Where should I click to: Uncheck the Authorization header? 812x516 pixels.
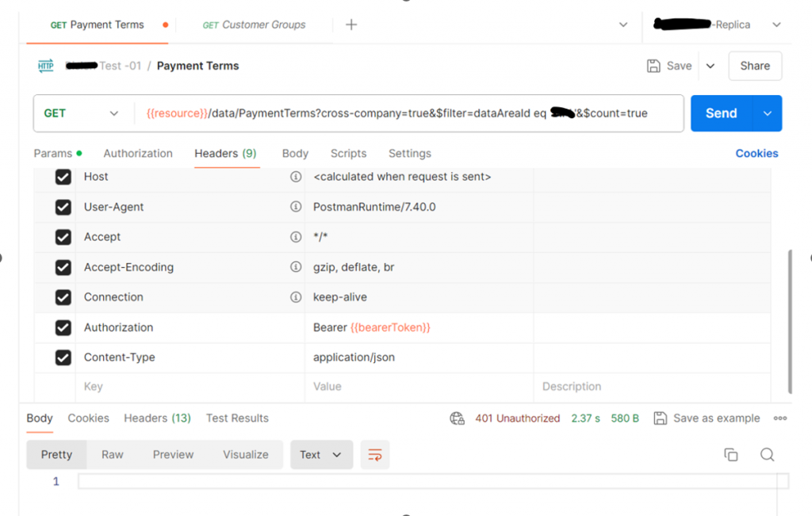tap(63, 327)
